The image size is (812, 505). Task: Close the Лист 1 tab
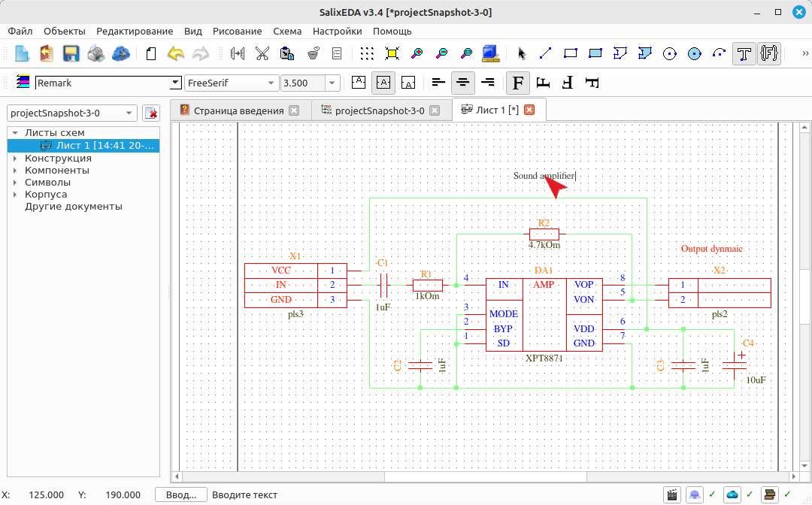(529, 110)
